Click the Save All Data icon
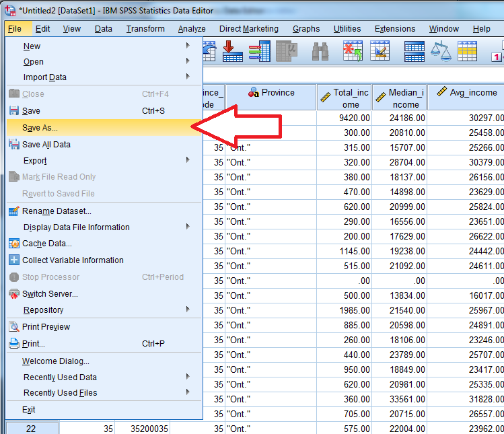This screenshot has width=504, height=434. (14, 145)
